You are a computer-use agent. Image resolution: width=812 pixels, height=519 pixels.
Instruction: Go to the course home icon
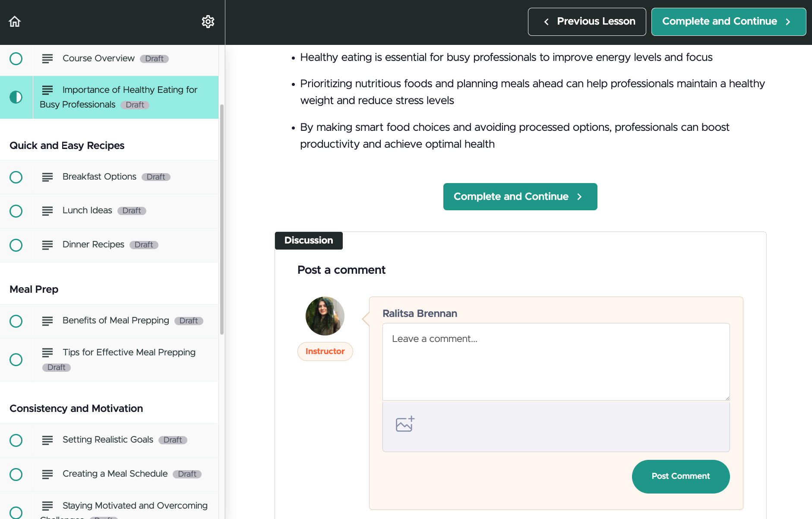[15, 22]
